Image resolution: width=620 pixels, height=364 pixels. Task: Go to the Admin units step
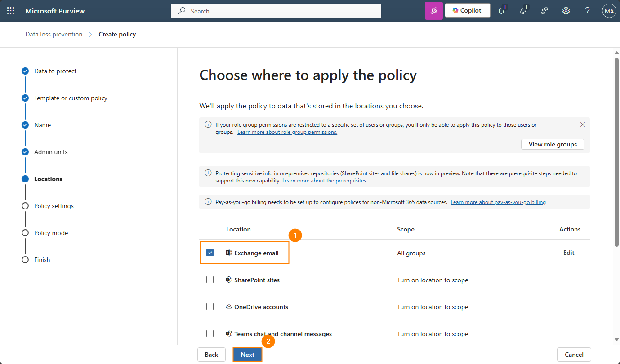[51, 152]
